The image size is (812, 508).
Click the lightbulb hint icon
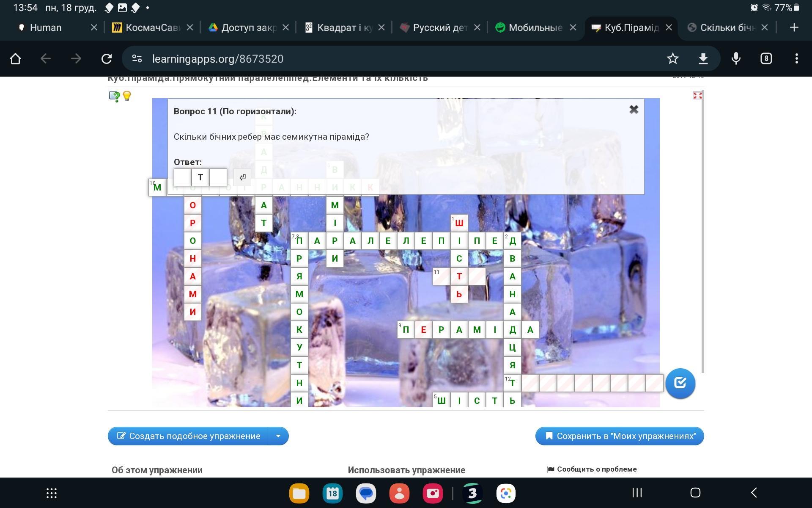[127, 96]
